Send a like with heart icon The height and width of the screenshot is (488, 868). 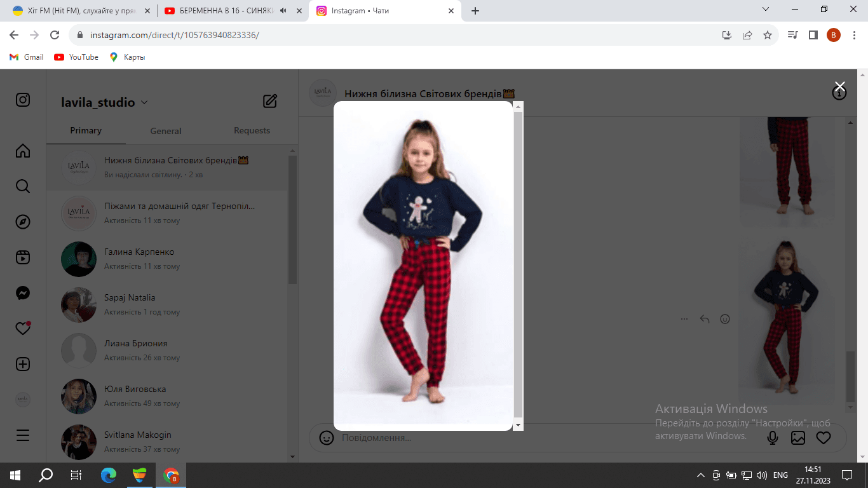coord(824,438)
